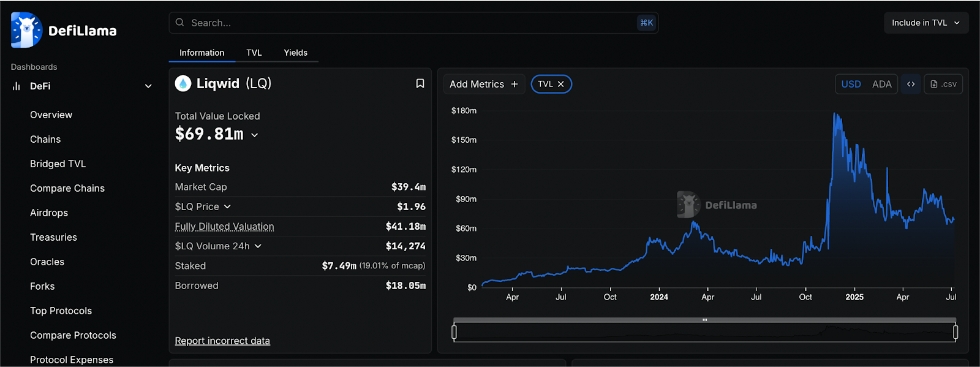Open Compare Protocols page
This screenshot has height=367, width=980.
click(73, 335)
